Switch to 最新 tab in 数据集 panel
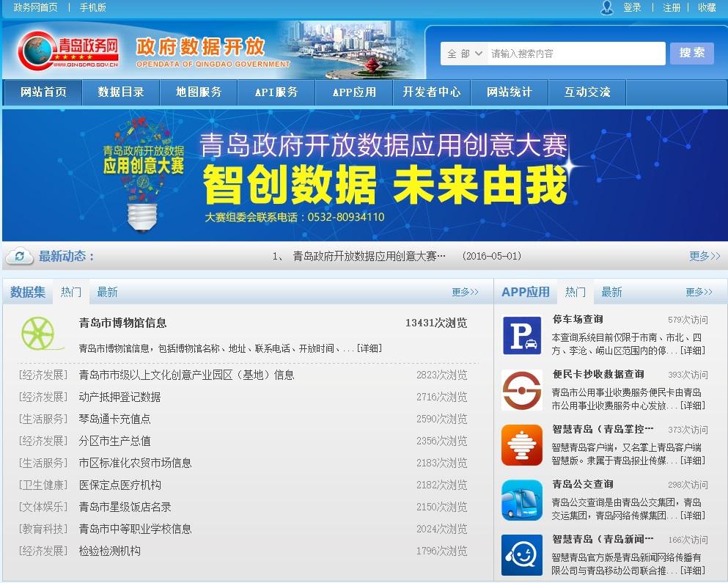This screenshot has height=583, width=728. (x=107, y=292)
